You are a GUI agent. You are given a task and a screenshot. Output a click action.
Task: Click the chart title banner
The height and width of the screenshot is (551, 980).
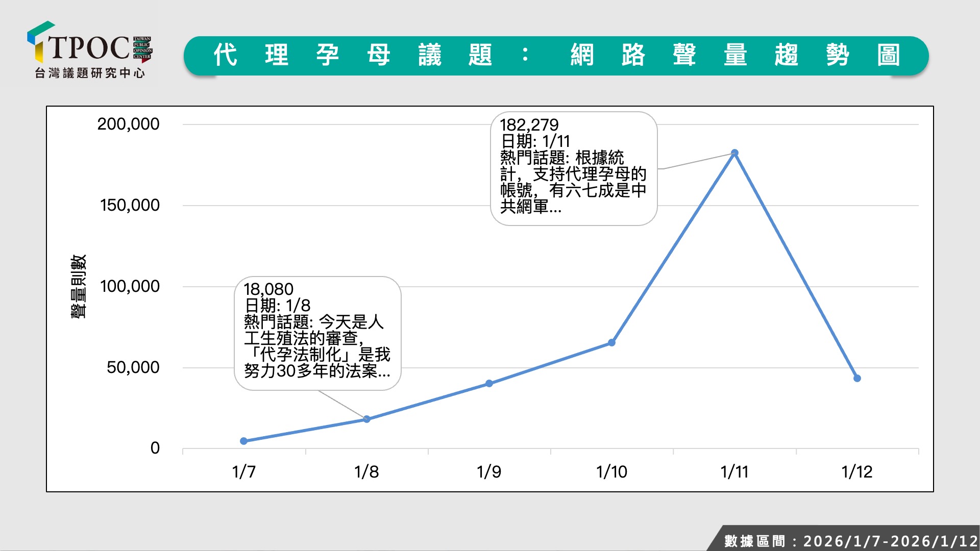click(556, 55)
